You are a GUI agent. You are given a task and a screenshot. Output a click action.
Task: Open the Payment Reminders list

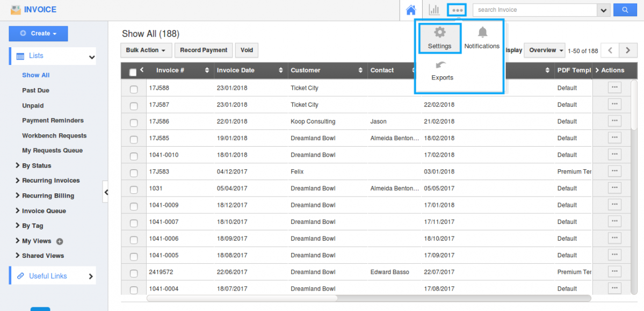tap(53, 120)
